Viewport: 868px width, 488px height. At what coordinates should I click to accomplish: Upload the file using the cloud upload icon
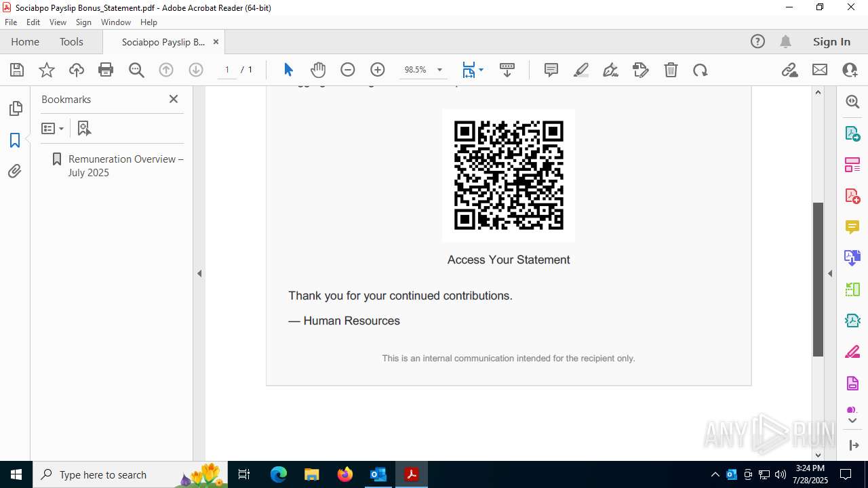[77, 70]
